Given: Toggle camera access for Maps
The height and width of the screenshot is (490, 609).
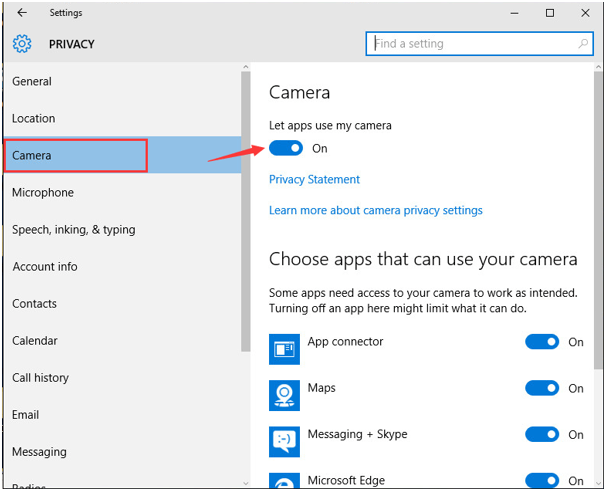Looking at the screenshot, I should click(x=542, y=388).
